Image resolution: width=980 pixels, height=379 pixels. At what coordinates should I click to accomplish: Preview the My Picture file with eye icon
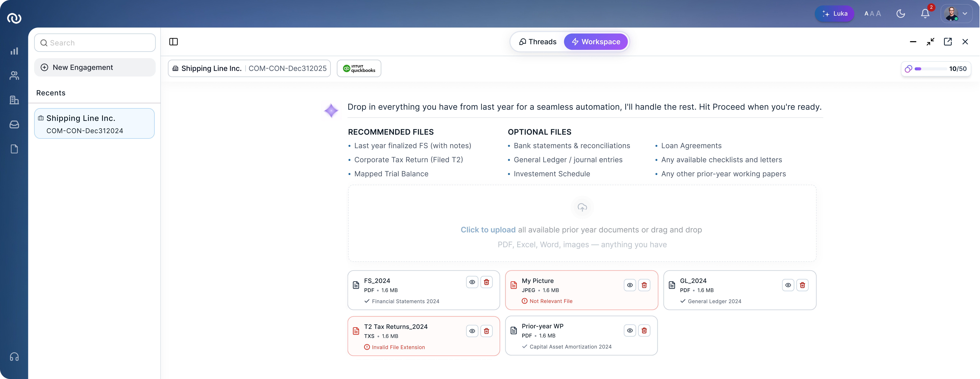tap(630, 285)
